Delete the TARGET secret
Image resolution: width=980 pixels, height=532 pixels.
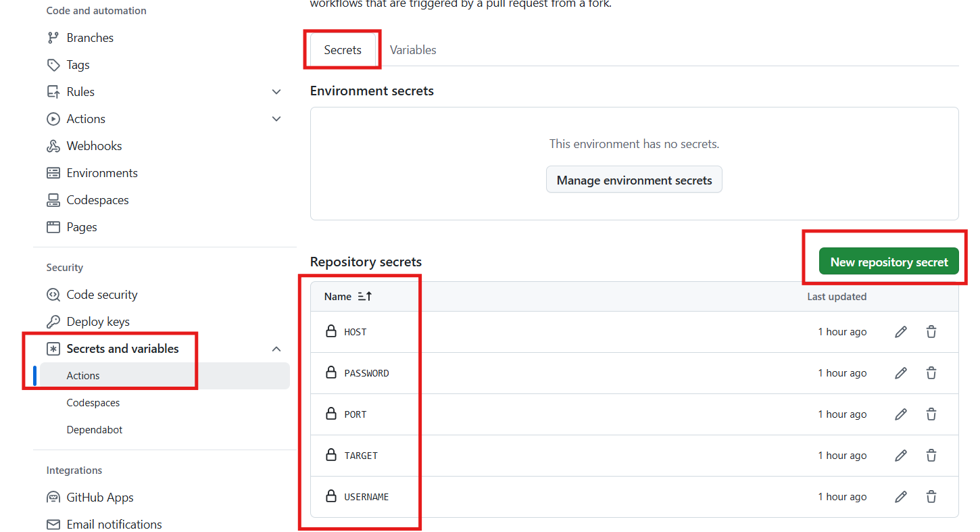pyautogui.click(x=931, y=456)
